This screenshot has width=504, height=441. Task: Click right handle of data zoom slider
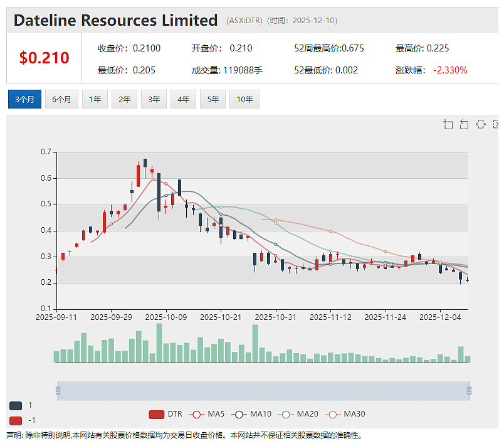(x=469, y=391)
